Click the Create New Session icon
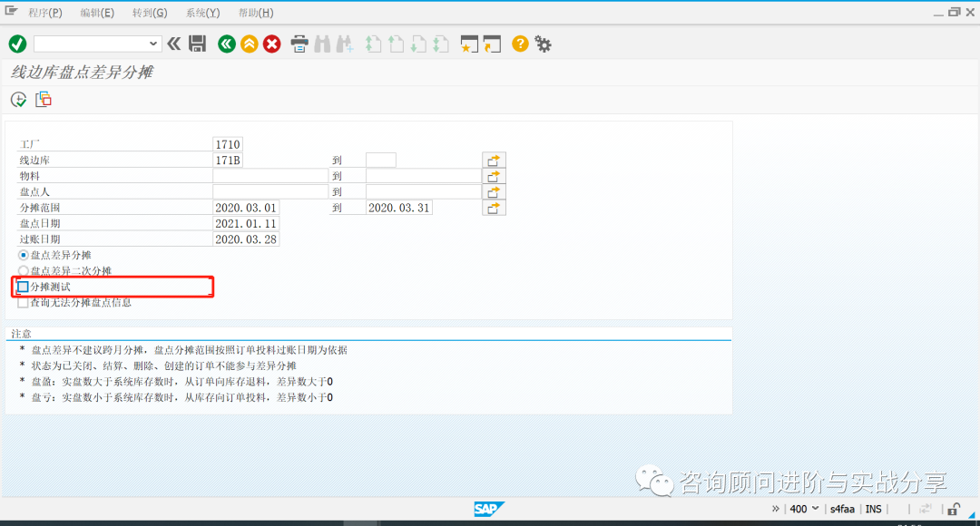This screenshot has height=526, width=980. click(x=469, y=44)
